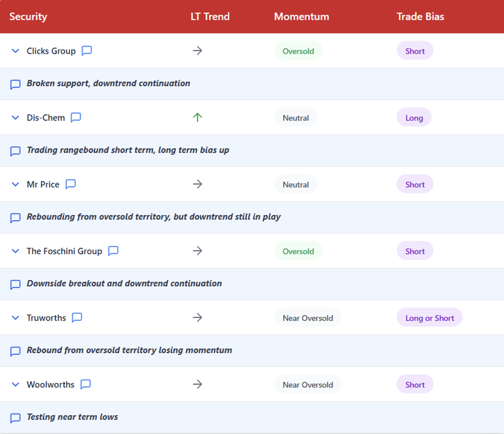Click the sideways trend arrow for The Foschini Group
The height and width of the screenshot is (434, 504).
point(197,251)
